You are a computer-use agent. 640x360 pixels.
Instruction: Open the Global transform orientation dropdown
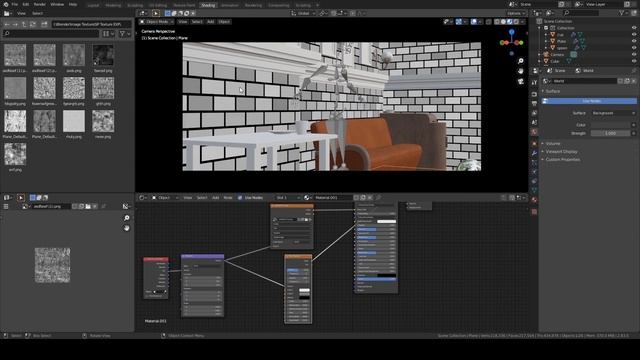point(303,13)
